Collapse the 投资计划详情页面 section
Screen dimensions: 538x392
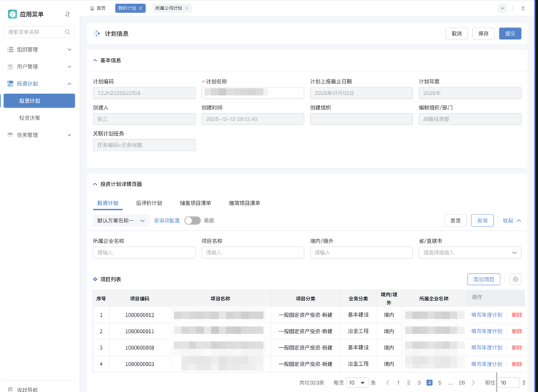pos(95,184)
